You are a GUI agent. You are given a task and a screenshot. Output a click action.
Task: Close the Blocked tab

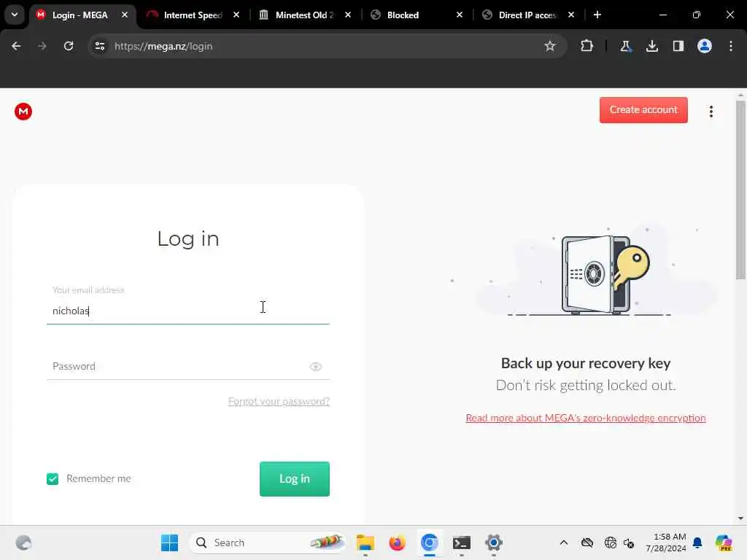460,15
